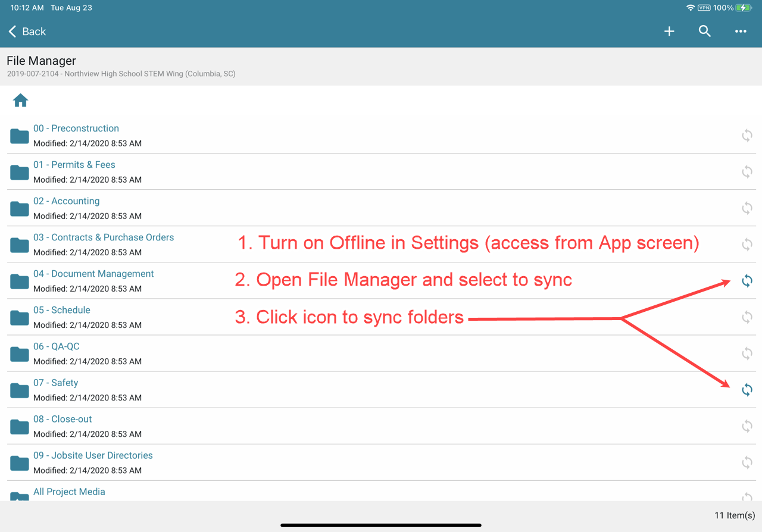Click the 02 - Accounting folder icon
The image size is (762, 532).
click(x=20, y=209)
